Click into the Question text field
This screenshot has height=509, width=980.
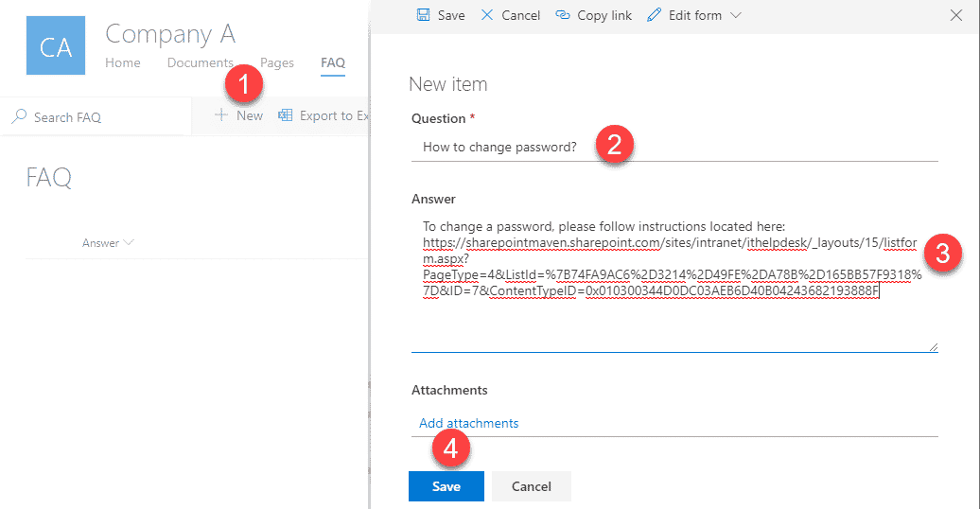[x=674, y=147]
